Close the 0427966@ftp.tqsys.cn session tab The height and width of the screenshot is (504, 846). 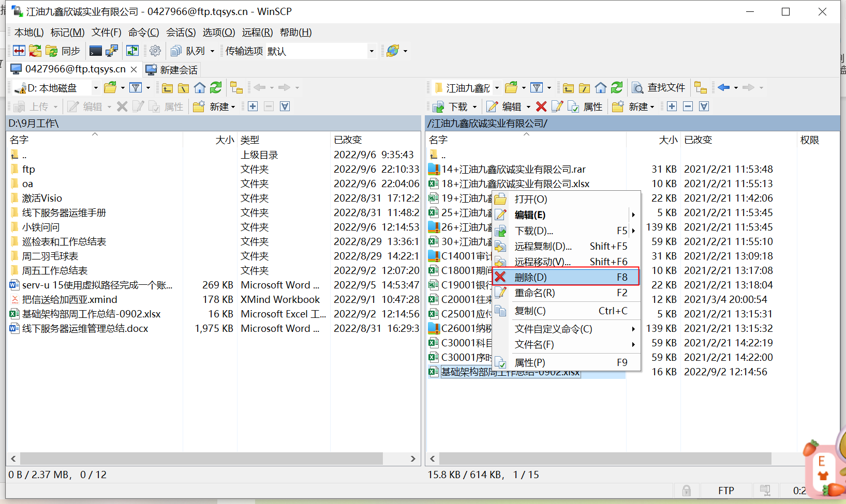click(x=134, y=69)
